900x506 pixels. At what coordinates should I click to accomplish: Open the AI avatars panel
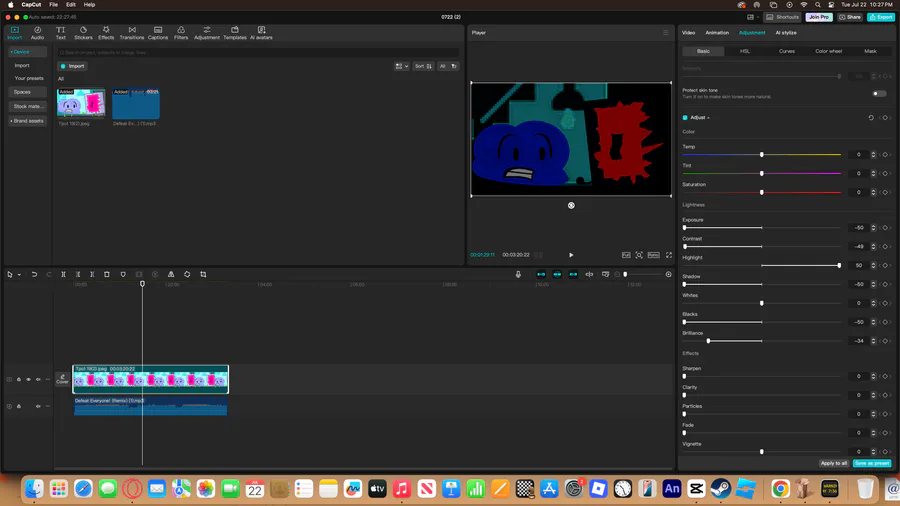(x=261, y=33)
